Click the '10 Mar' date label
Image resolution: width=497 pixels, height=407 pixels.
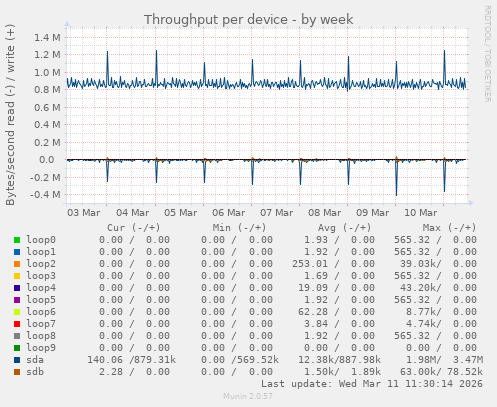[x=421, y=213]
